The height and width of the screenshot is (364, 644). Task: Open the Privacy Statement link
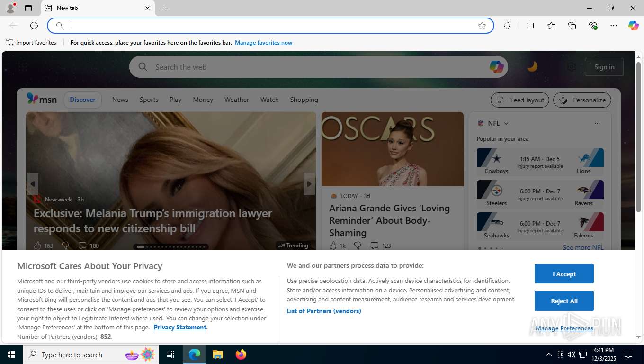tap(180, 327)
